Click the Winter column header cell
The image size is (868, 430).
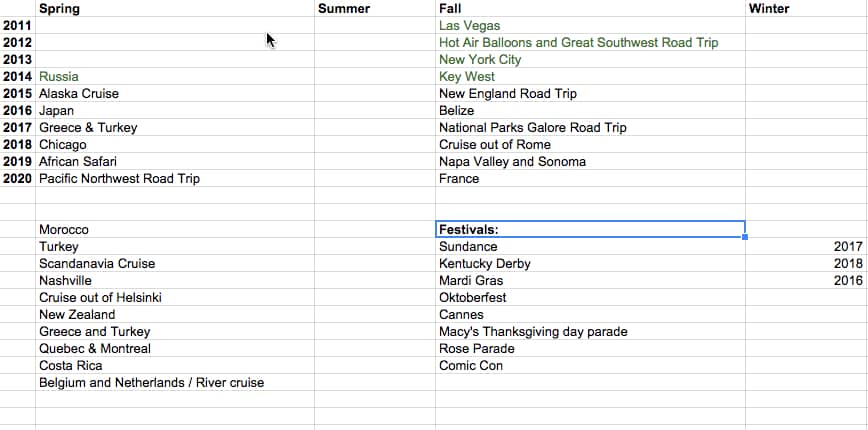click(807, 8)
